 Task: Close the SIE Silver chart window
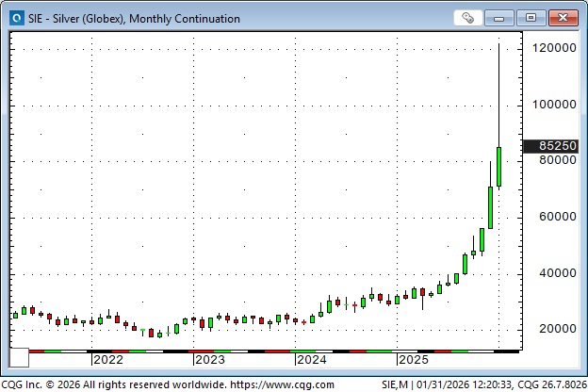tap(562, 18)
